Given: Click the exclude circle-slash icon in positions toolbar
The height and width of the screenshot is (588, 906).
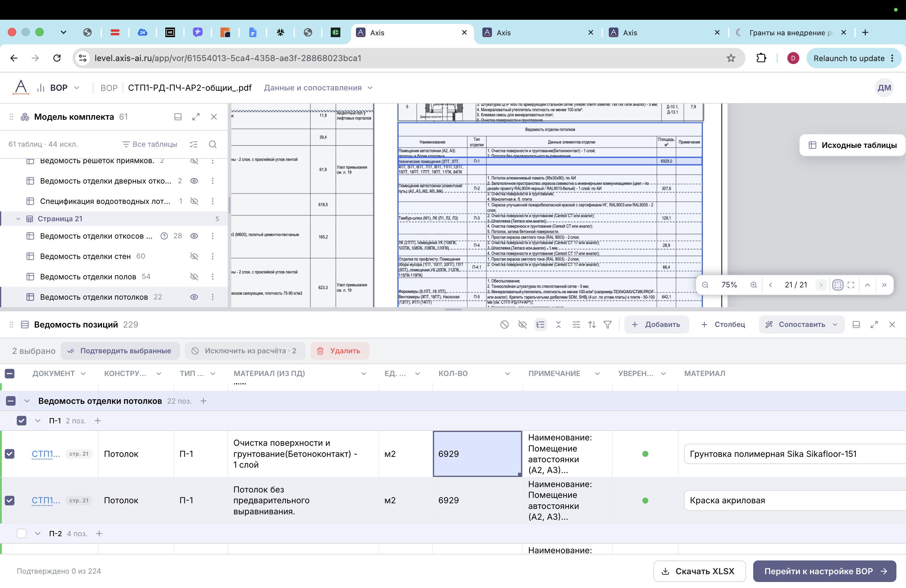Looking at the screenshot, I should click(505, 325).
